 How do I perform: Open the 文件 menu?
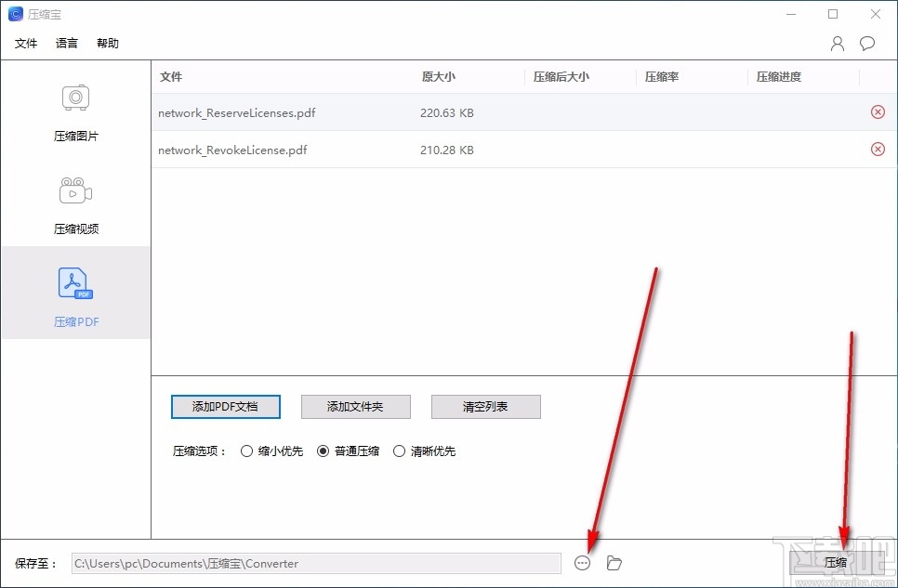click(x=26, y=43)
